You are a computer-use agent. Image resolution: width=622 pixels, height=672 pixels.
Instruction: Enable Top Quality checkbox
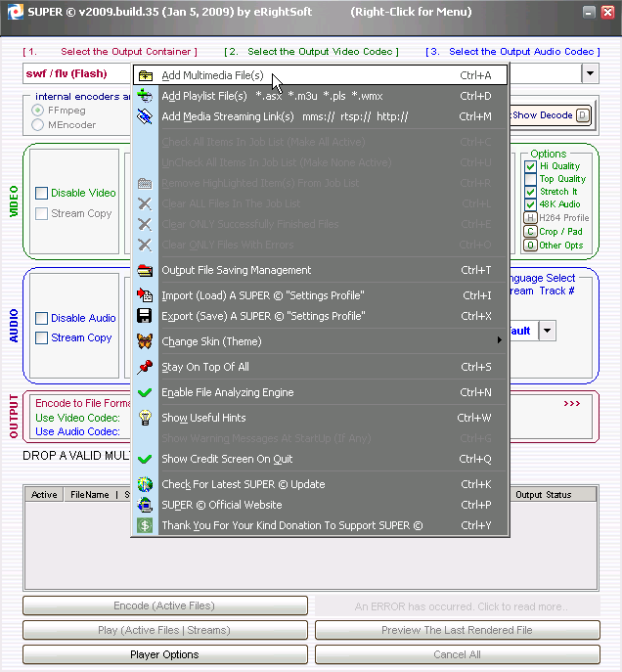(x=530, y=179)
